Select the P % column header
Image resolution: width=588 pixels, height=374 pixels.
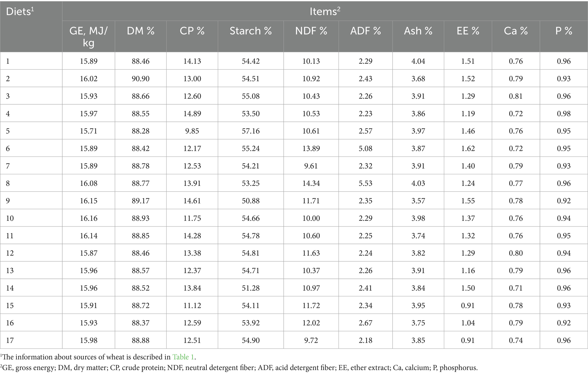(x=564, y=31)
